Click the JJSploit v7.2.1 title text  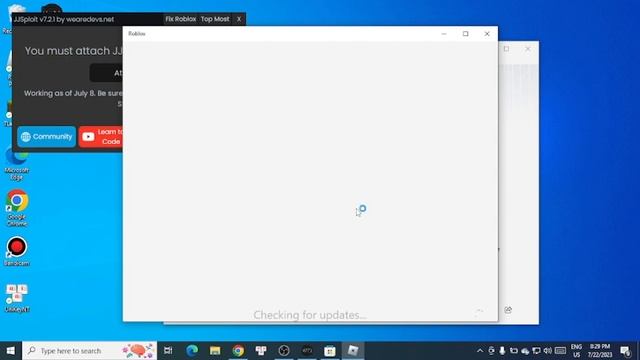point(64,19)
